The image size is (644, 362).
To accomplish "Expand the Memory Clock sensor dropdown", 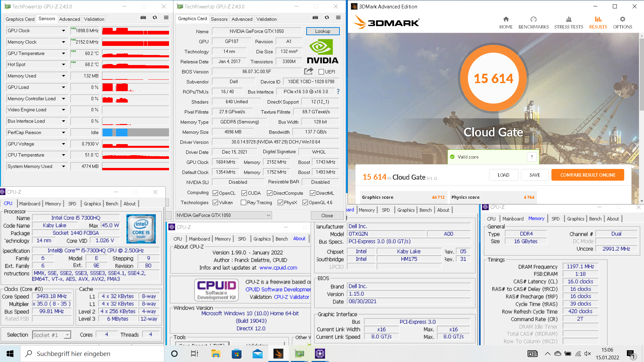I will [x=63, y=42].
